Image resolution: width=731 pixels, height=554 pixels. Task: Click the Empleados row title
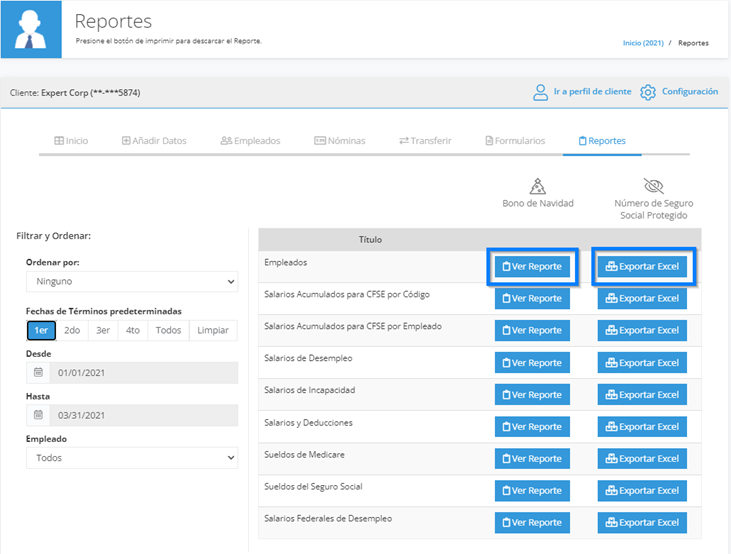[285, 263]
